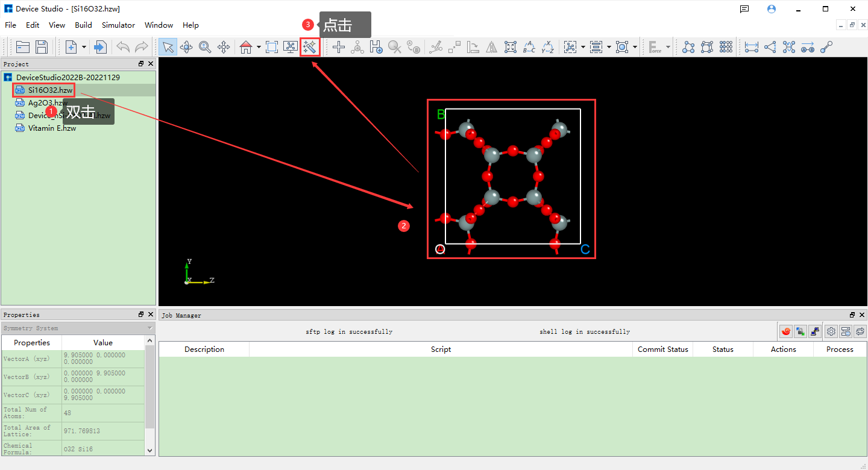This screenshot has width=868, height=470.
Task: Click the supercell grid icon in the toolbar
Action: (726, 46)
